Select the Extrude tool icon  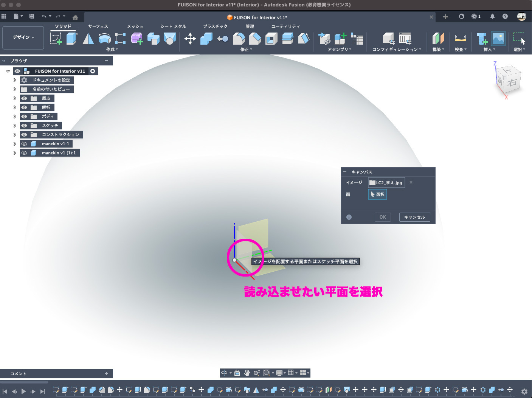coord(72,38)
